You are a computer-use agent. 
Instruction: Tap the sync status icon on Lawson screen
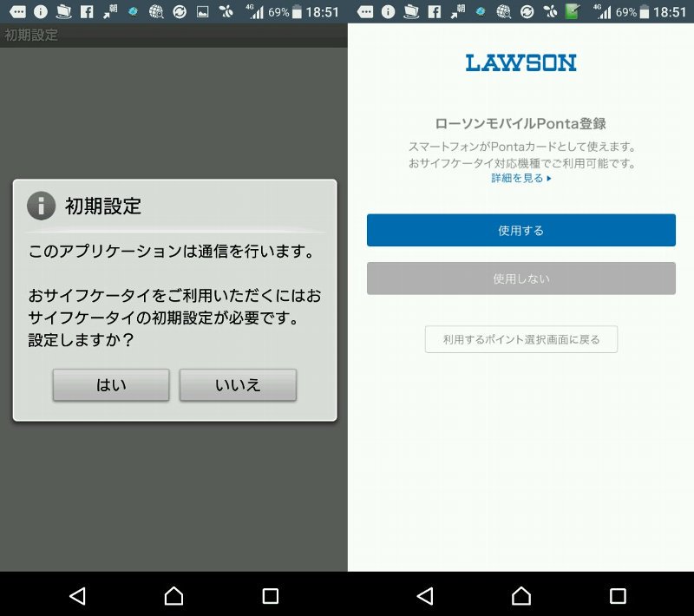point(527,12)
